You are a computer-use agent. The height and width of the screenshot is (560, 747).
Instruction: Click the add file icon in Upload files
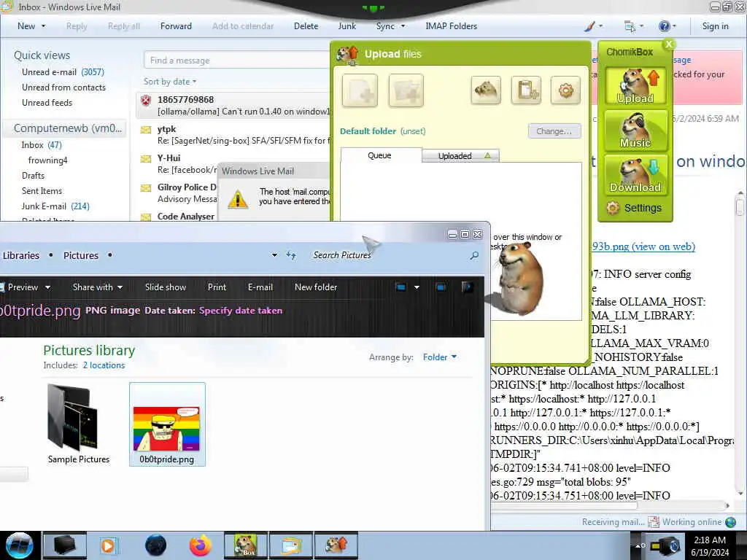(360, 90)
